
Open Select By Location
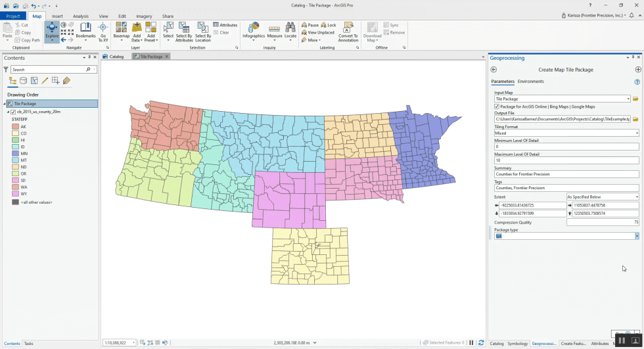click(203, 32)
